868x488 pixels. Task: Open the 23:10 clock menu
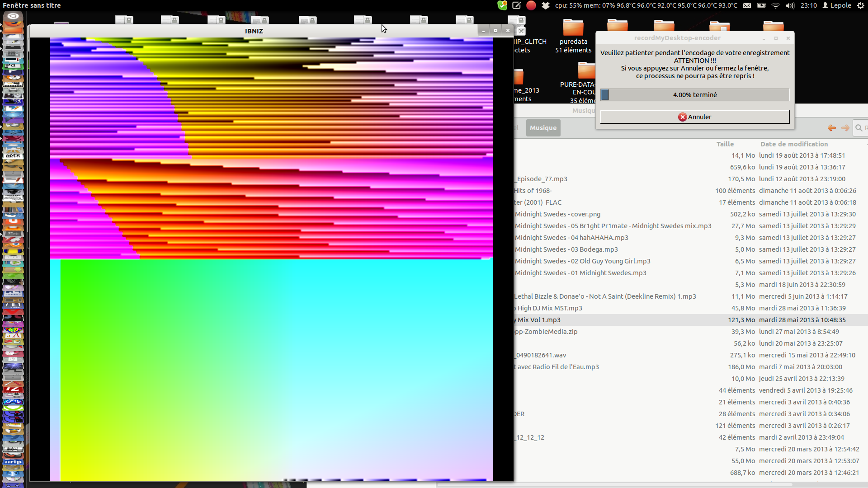pyautogui.click(x=808, y=5)
